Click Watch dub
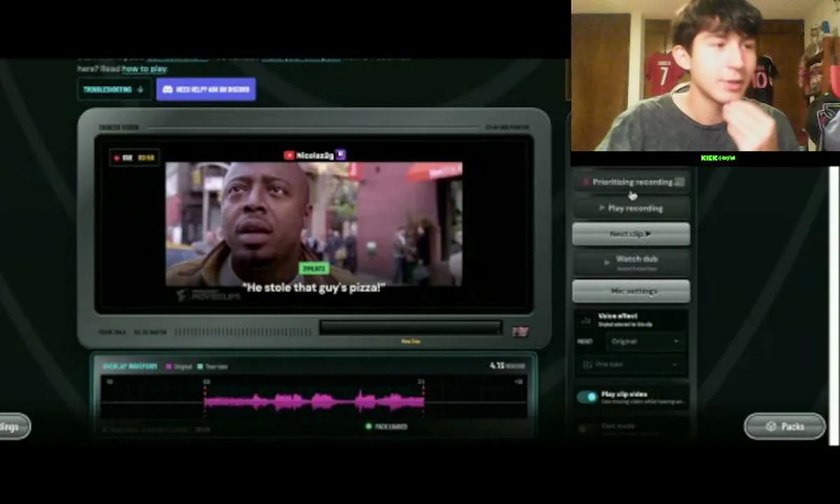The width and height of the screenshot is (840, 504). tap(631, 262)
